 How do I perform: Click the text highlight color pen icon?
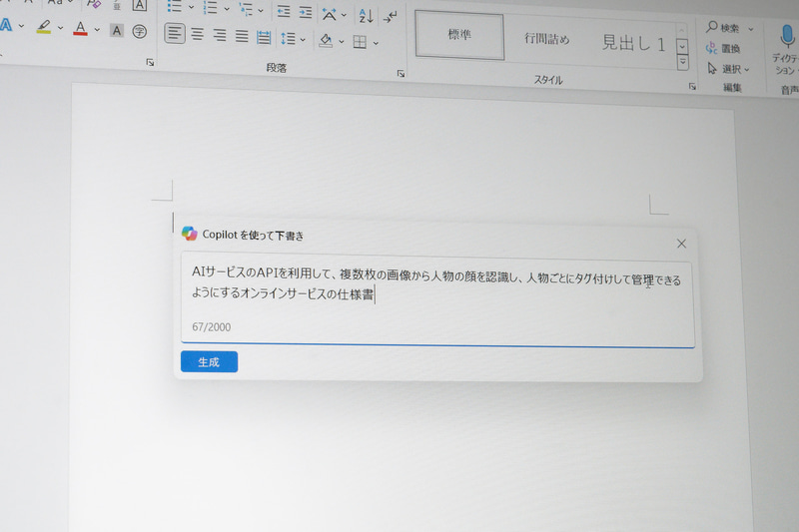pyautogui.click(x=44, y=27)
